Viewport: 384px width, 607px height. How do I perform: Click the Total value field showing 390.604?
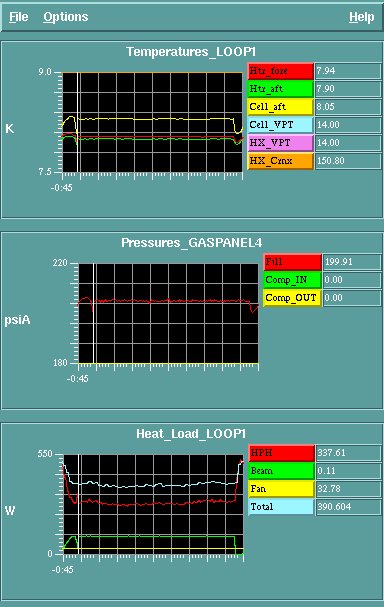click(x=349, y=507)
